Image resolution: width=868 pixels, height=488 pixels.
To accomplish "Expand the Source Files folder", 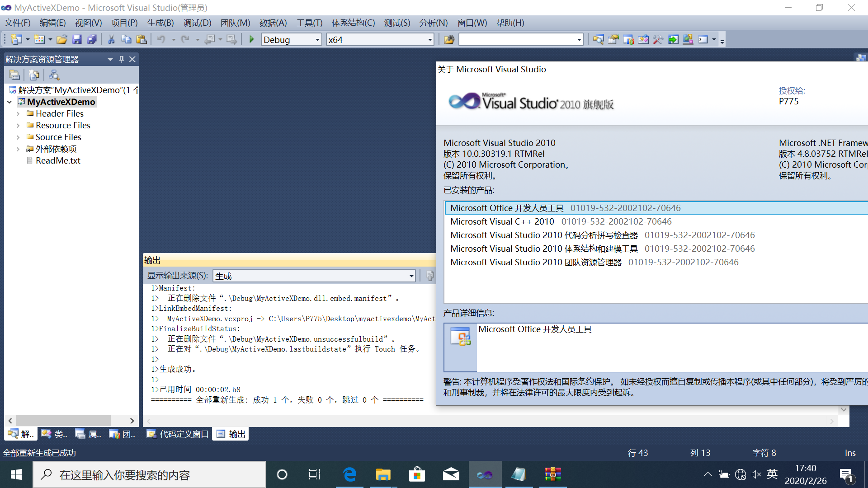I will (x=18, y=137).
